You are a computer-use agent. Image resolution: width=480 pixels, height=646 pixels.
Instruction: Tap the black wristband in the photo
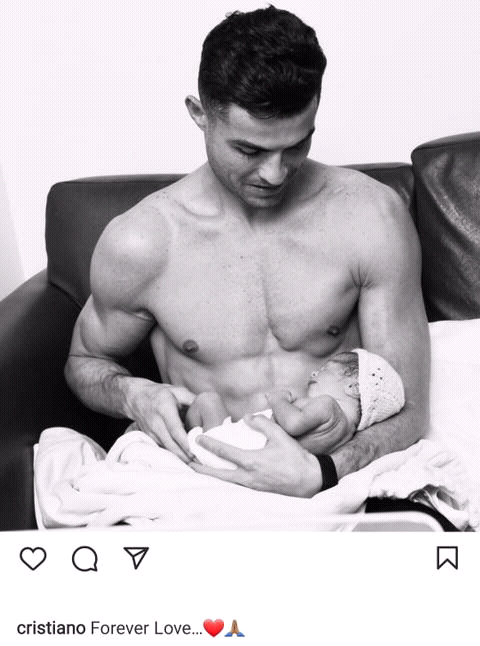(x=328, y=471)
